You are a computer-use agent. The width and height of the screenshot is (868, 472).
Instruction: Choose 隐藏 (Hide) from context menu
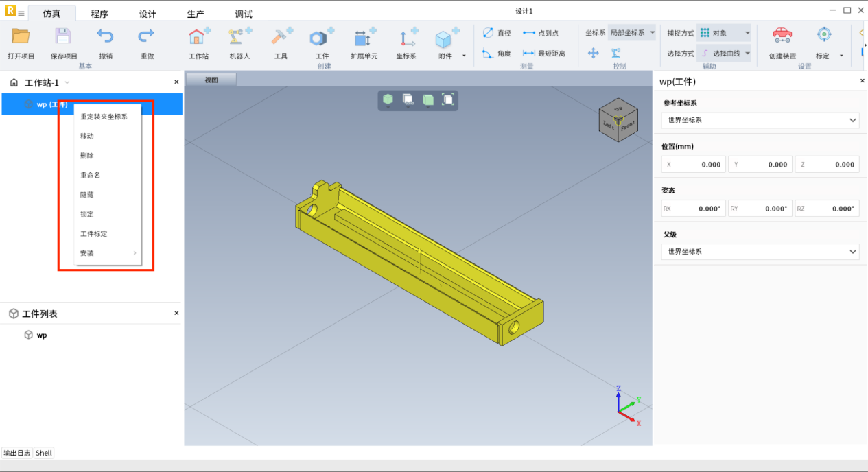(87, 195)
